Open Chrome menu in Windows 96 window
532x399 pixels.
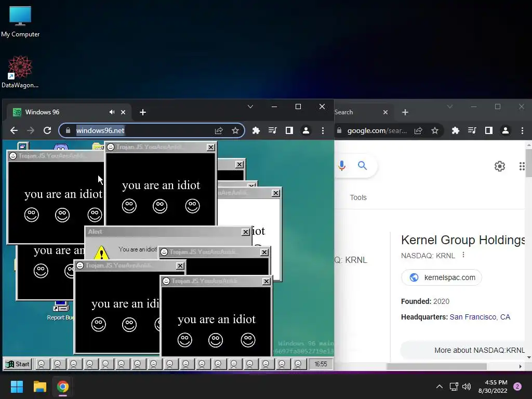point(323,130)
